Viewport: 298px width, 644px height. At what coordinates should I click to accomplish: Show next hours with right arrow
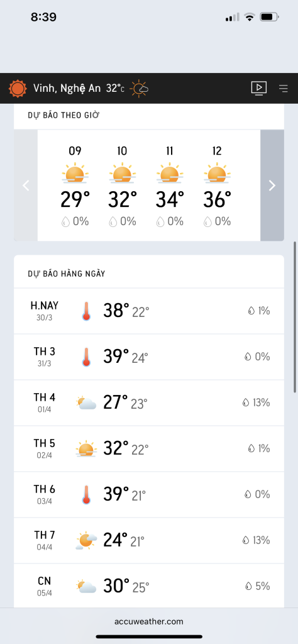(272, 186)
